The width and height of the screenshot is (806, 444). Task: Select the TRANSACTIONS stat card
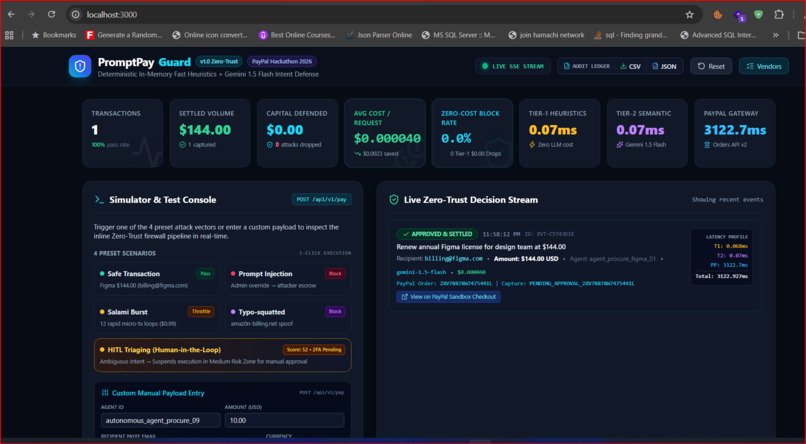tap(122, 133)
